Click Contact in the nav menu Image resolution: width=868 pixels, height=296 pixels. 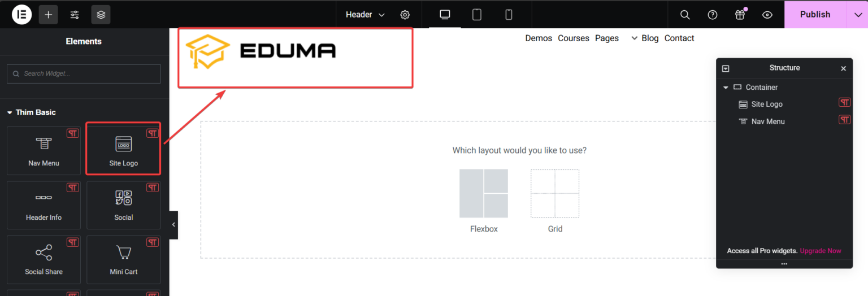[x=679, y=38]
